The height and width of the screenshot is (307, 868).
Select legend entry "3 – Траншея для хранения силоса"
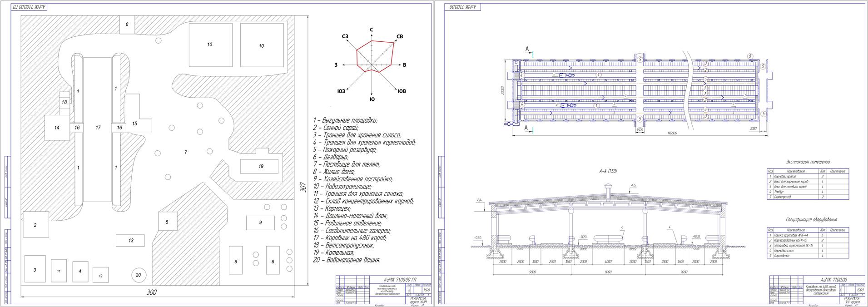click(x=357, y=135)
